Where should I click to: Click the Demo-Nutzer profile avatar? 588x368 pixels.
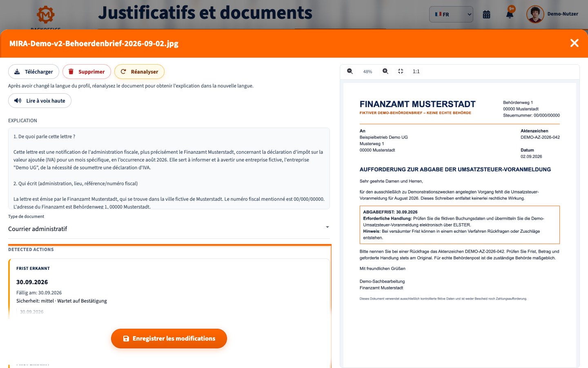(x=535, y=14)
